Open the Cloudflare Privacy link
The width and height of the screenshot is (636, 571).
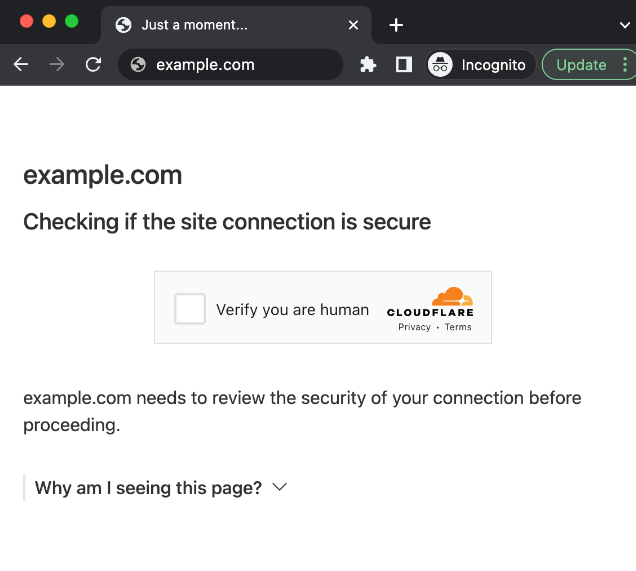414,327
